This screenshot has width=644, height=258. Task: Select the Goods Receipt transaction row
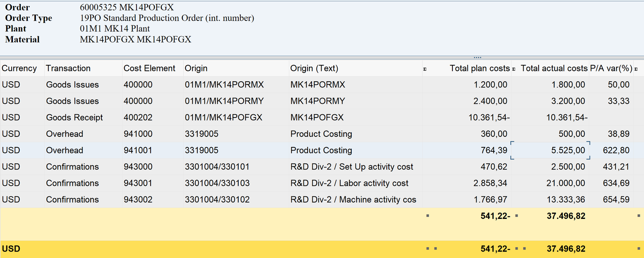tap(74, 118)
